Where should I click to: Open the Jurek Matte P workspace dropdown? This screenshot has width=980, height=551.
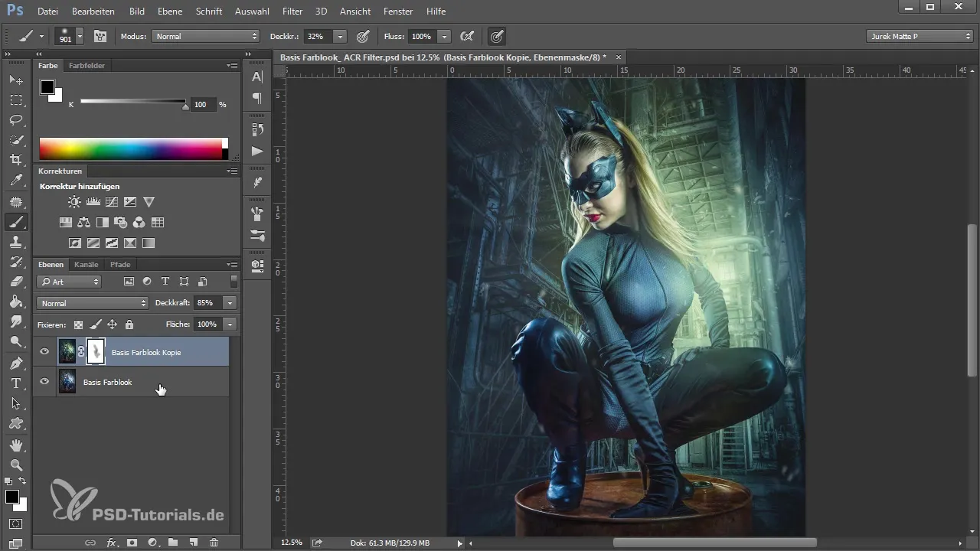click(x=919, y=36)
